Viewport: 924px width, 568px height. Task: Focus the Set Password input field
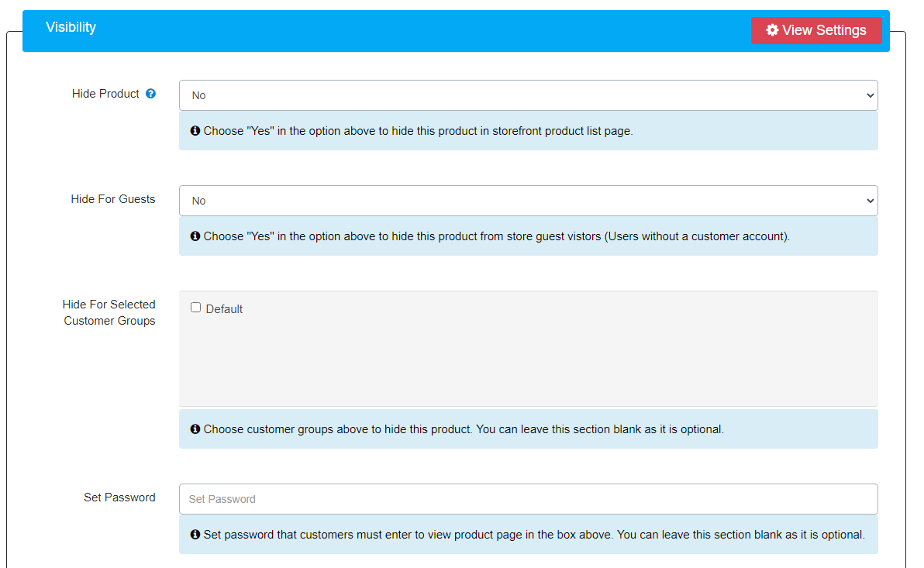[527, 499]
